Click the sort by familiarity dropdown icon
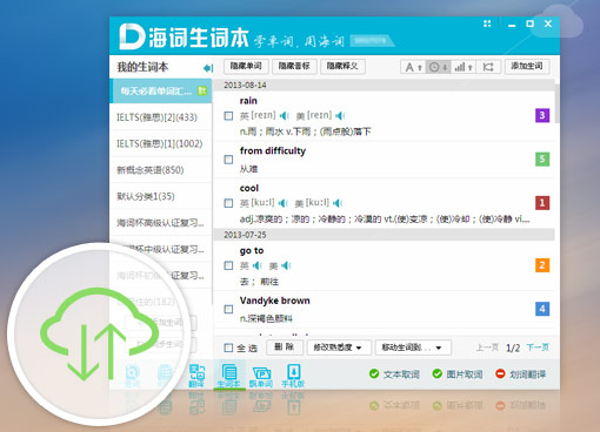Viewport: 600px width, 432px height. click(463, 67)
